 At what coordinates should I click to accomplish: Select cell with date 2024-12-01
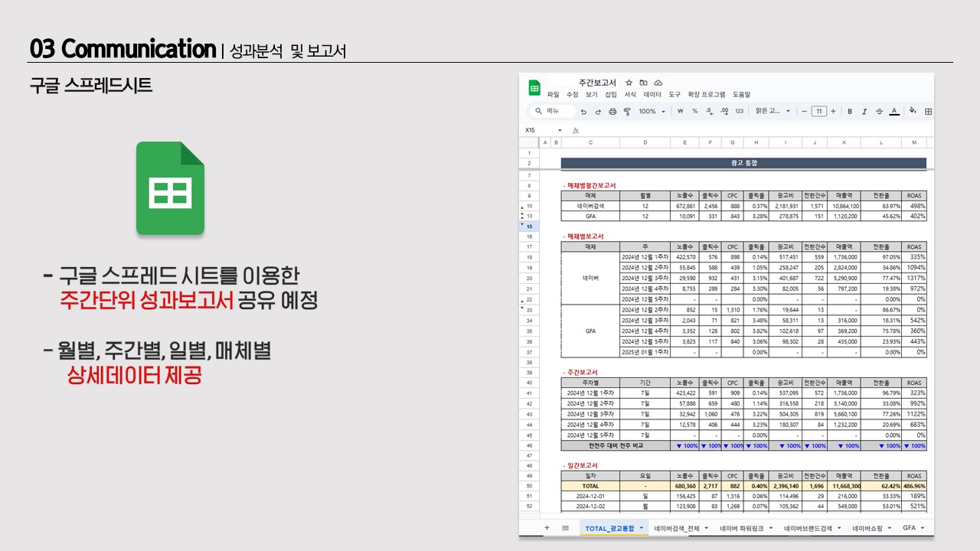coord(590,496)
